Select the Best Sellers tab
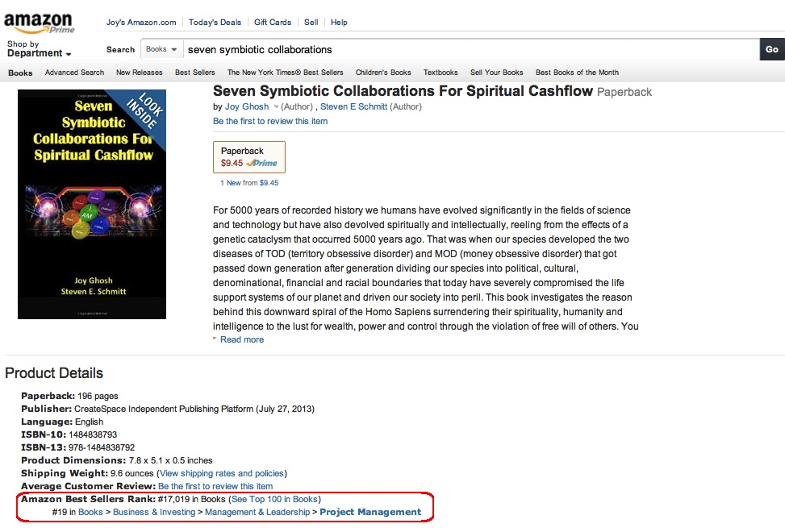 (x=194, y=73)
